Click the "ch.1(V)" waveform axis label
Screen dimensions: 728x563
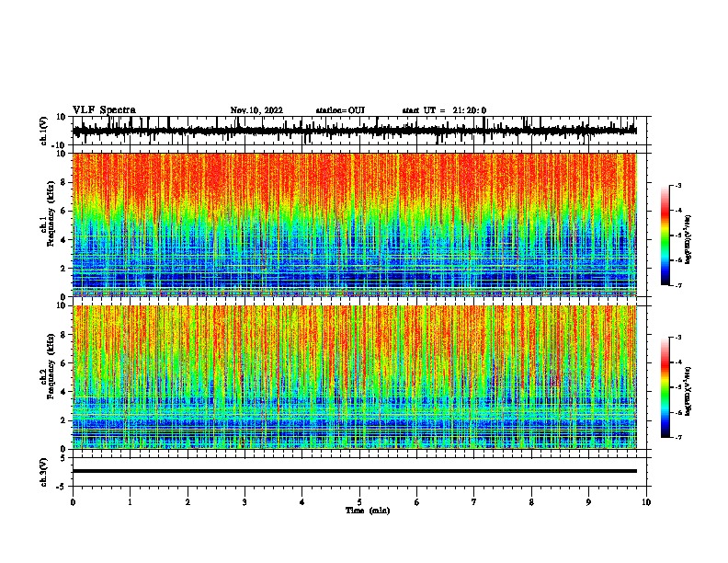[x=44, y=131]
